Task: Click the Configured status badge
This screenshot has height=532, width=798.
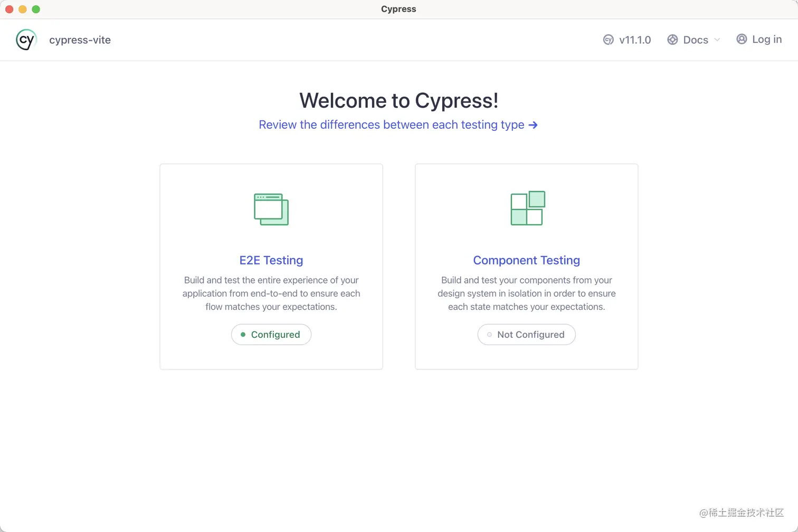Action: [x=271, y=335]
